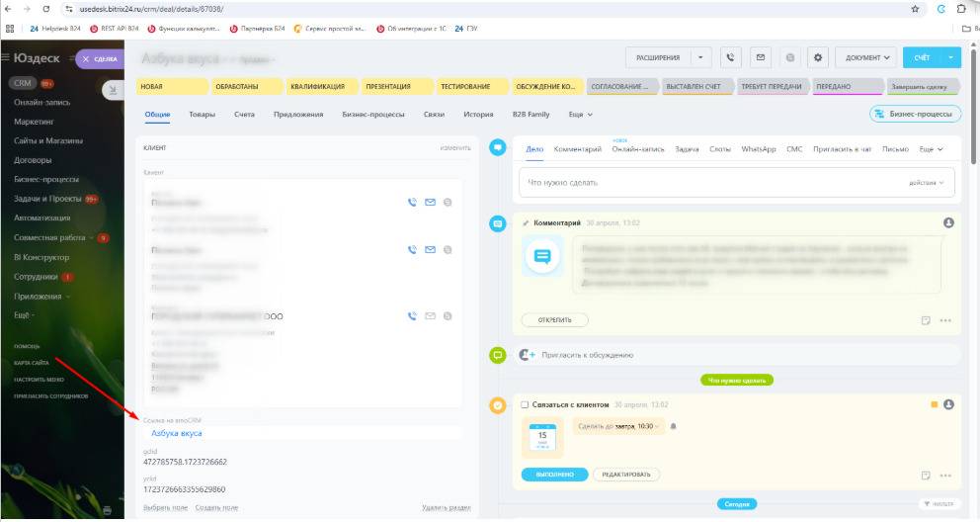Click the pin icon next to Комментарий
980x522 pixels.
[x=526, y=223]
